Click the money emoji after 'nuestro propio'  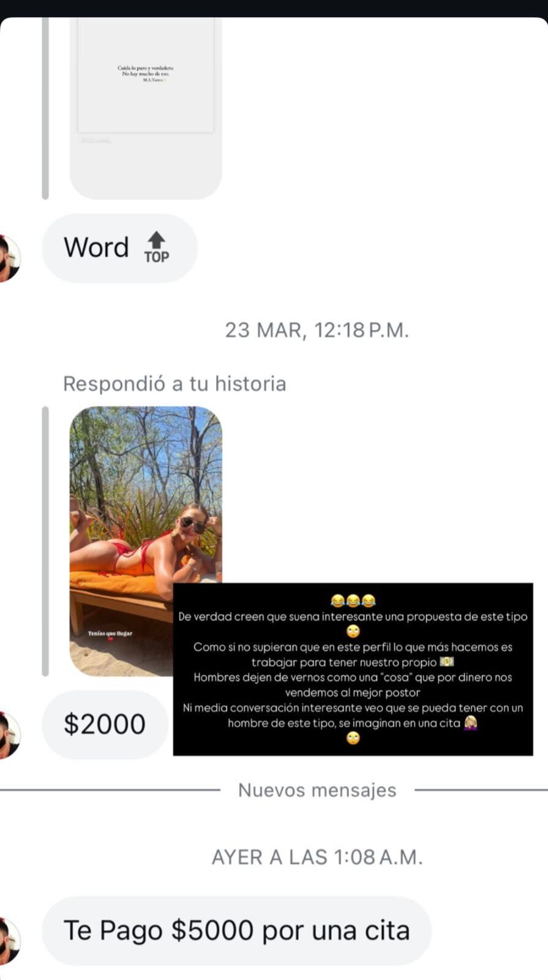(447, 662)
